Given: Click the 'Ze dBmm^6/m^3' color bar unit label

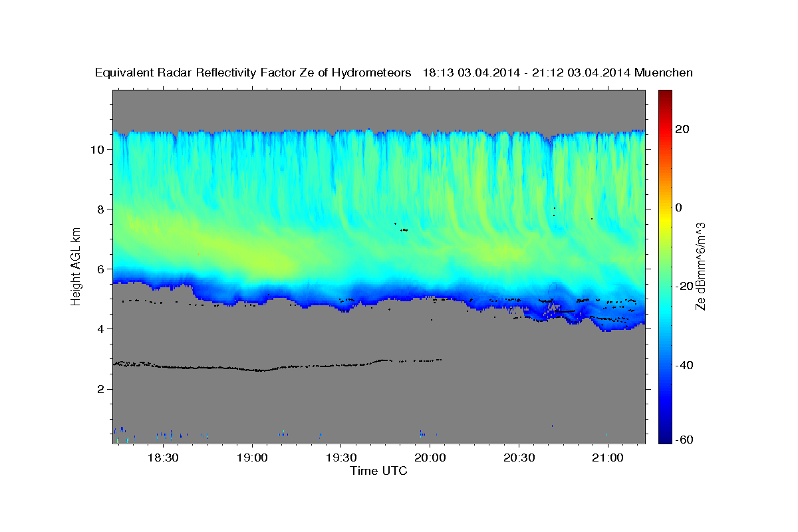Looking at the screenshot, I should coord(700,267).
